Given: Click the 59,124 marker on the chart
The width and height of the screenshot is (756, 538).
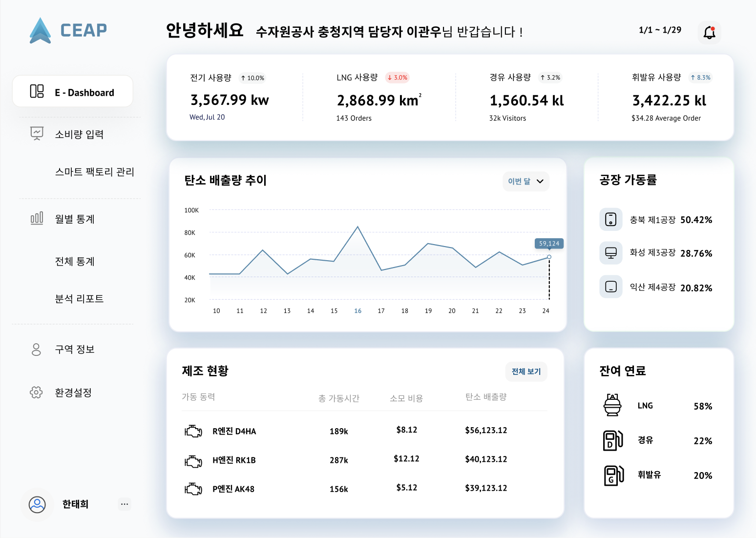Looking at the screenshot, I should coord(549,243).
